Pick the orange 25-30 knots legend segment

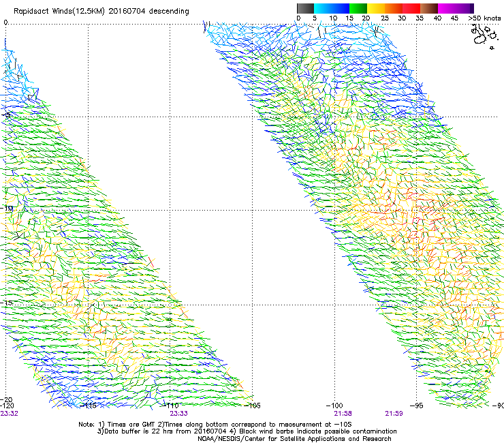pyautogui.click(x=394, y=8)
